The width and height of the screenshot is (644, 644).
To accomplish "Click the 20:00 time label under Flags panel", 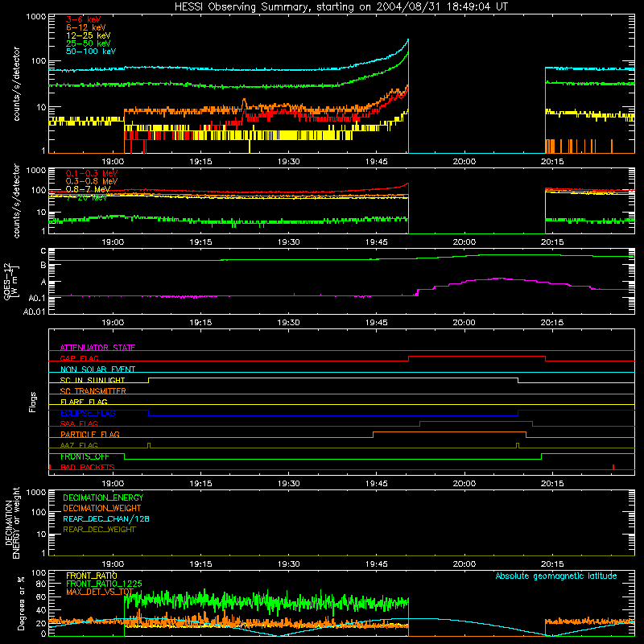I will click(x=464, y=484).
